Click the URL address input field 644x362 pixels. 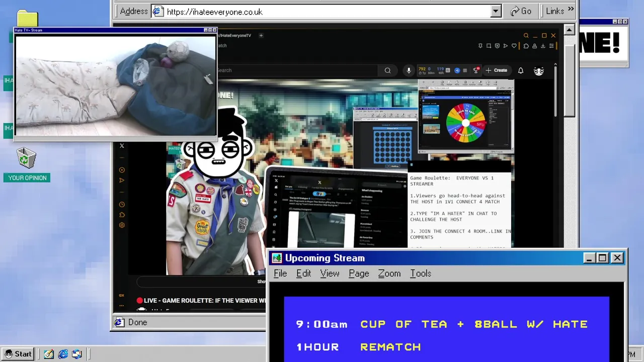pyautogui.click(x=321, y=12)
